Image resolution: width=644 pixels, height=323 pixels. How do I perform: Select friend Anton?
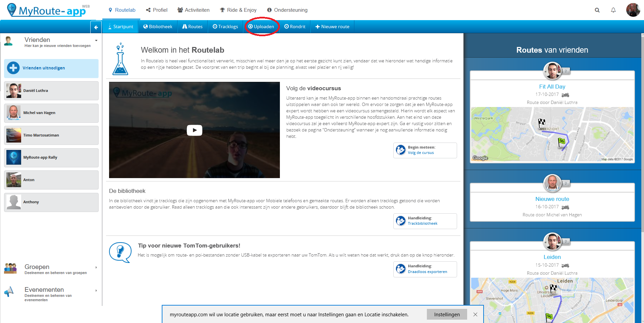51,180
